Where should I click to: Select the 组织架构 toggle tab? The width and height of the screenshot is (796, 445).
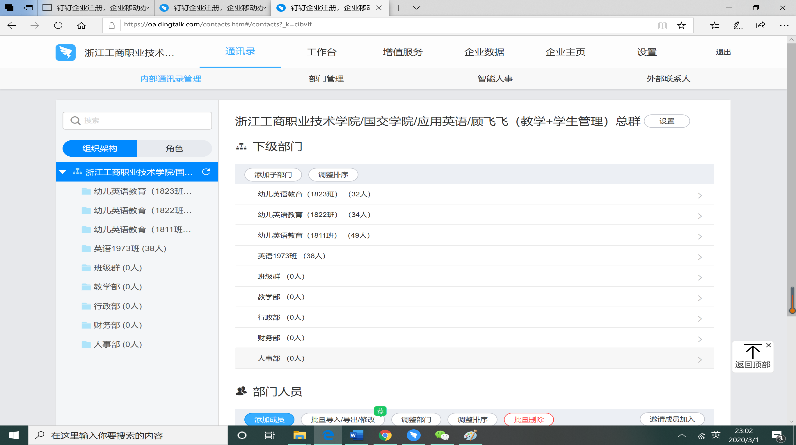point(99,148)
